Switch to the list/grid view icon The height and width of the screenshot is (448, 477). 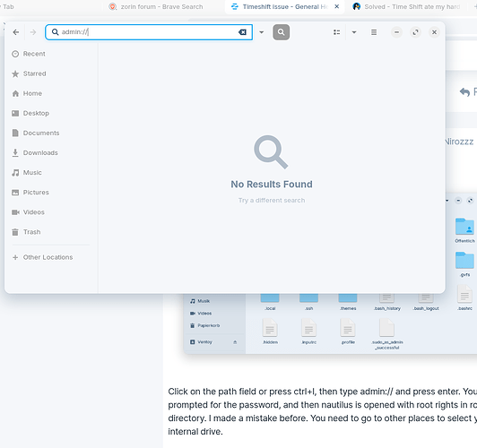pyautogui.click(x=336, y=32)
